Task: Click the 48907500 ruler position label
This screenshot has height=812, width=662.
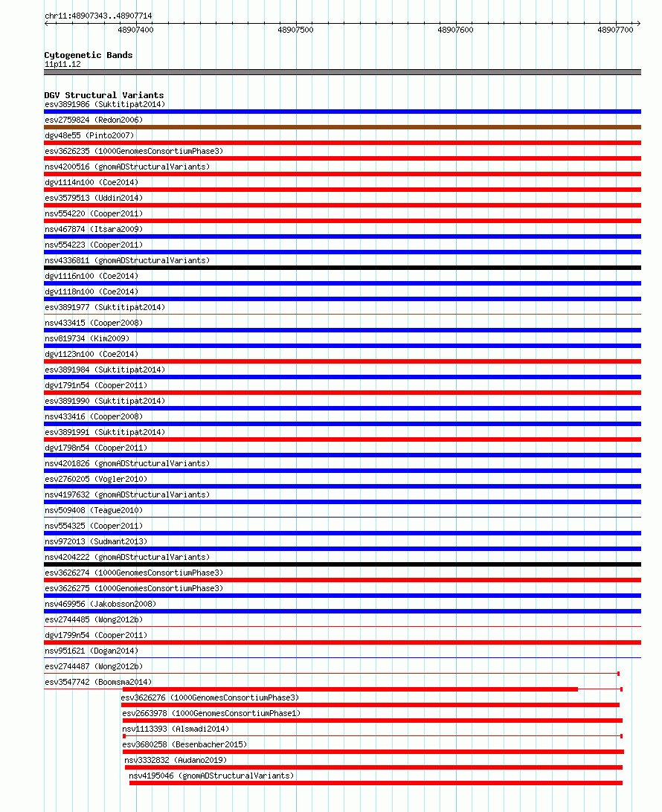Action: click(x=295, y=30)
